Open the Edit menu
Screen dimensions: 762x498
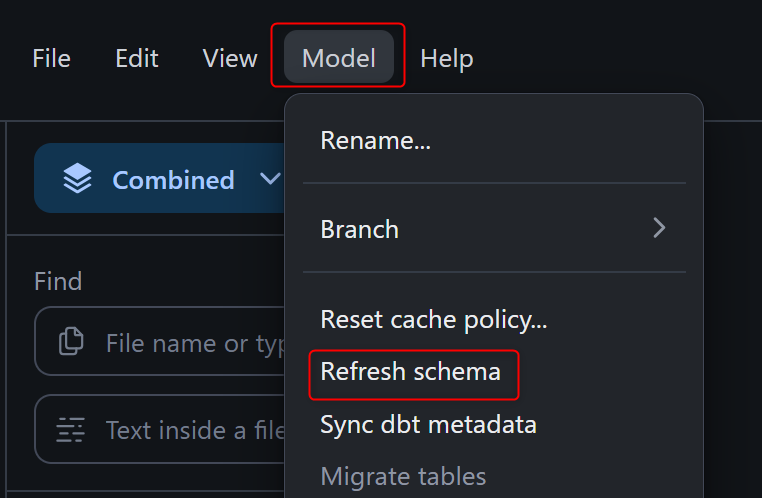click(x=137, y=58)
